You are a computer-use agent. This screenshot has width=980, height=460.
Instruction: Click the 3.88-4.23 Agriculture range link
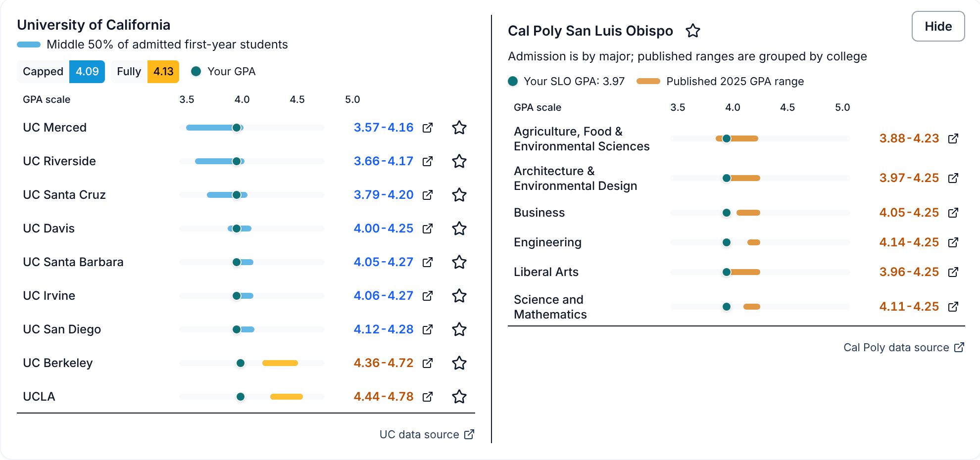(x=909, y=138)
